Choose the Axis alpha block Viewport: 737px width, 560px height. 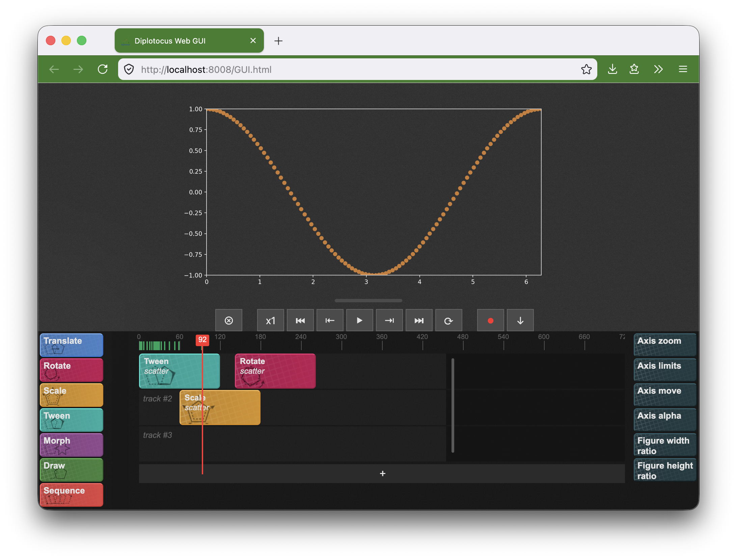coord(665,420)
